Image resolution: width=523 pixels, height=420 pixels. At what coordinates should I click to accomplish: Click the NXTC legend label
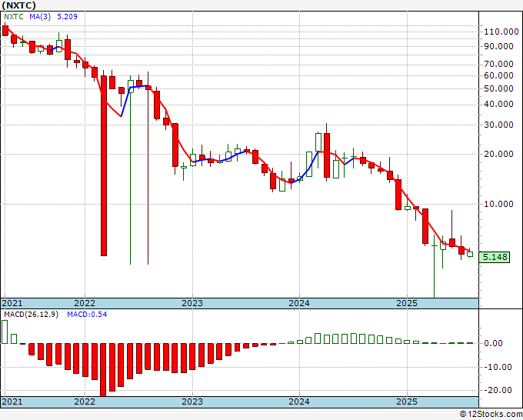coord(14,17)
